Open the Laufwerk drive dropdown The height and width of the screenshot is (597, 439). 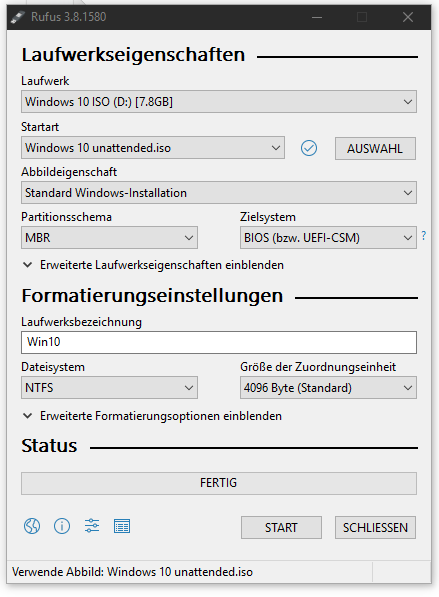pos(219,102)
